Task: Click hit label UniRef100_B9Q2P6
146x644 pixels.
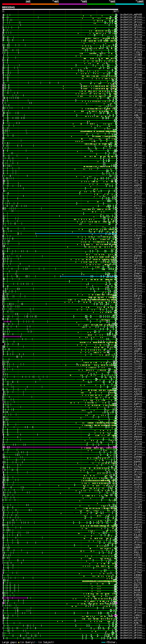Action: click(x=131, y=276)
